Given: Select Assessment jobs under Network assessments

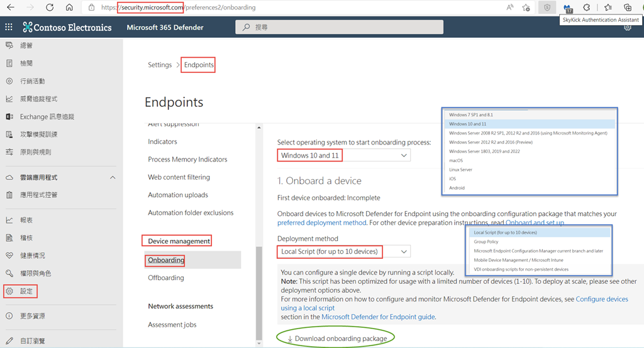Looking at the screenshot, I should [x=172, y=325].
